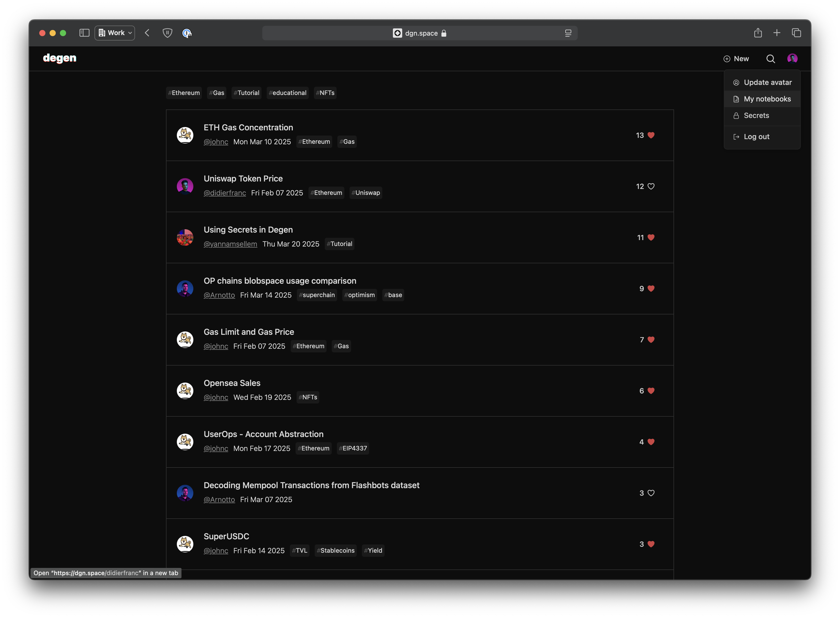This screenshot has width=840, height=618.
Task: Click #Stablecoins tag on SuperUSDC
Action: pos(336,551)
